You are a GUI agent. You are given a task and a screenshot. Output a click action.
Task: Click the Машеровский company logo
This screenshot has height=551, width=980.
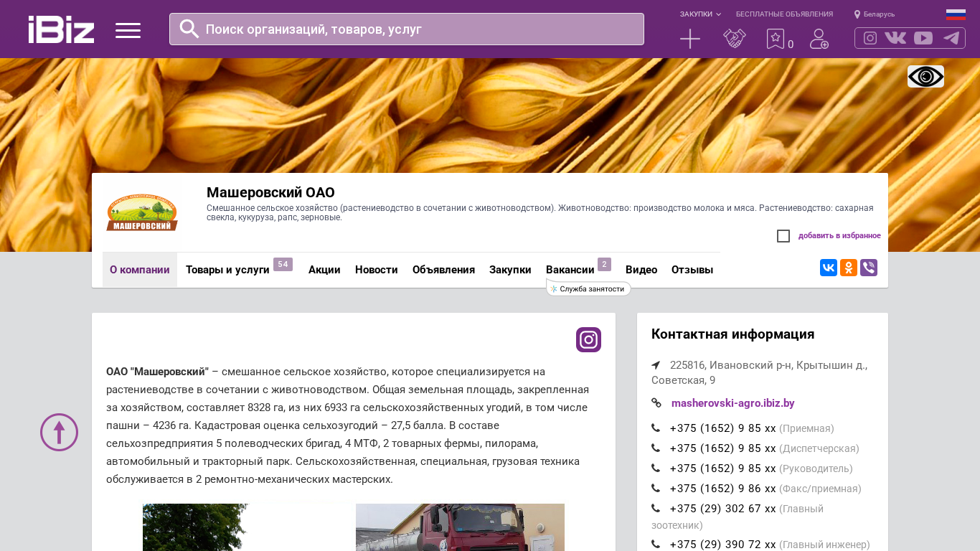click(142, 212)
